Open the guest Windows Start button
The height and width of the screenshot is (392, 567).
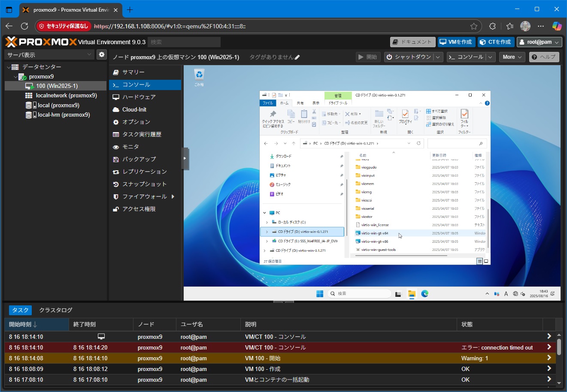click(x=320, y=294)
